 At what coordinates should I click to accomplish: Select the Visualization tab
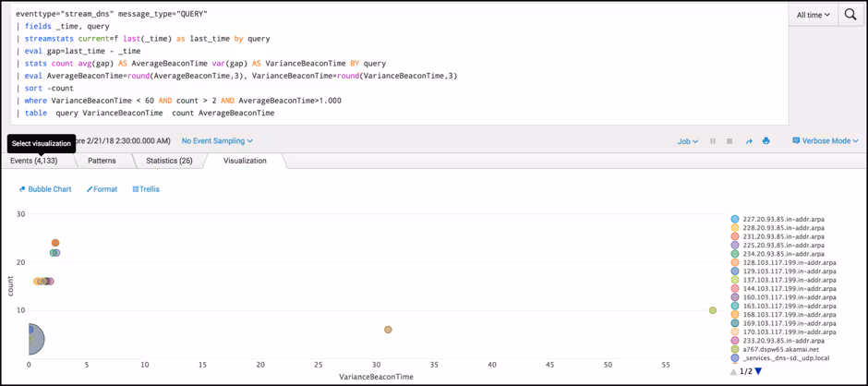point(245,161)
